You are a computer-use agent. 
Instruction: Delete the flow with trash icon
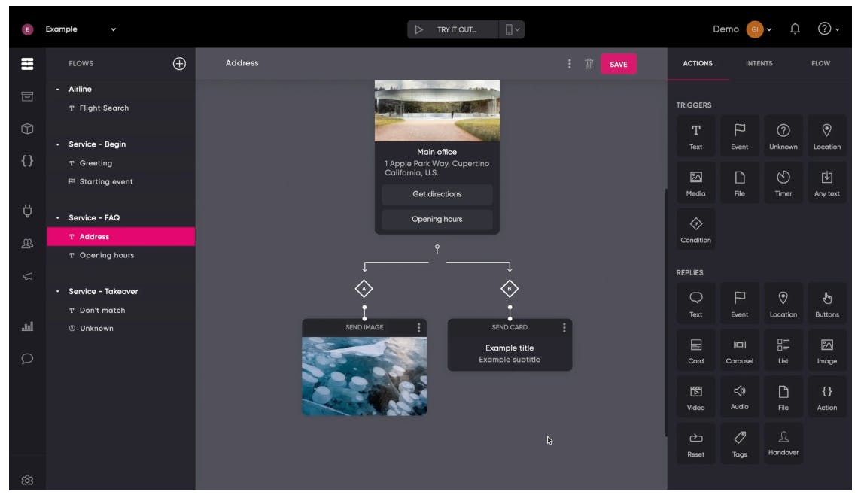point(589,64)
